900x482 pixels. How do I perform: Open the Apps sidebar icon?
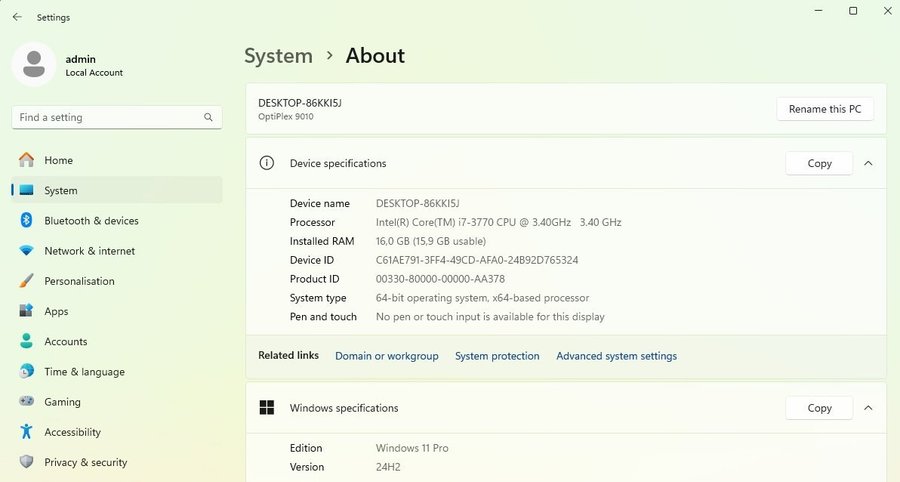[26, 312]
